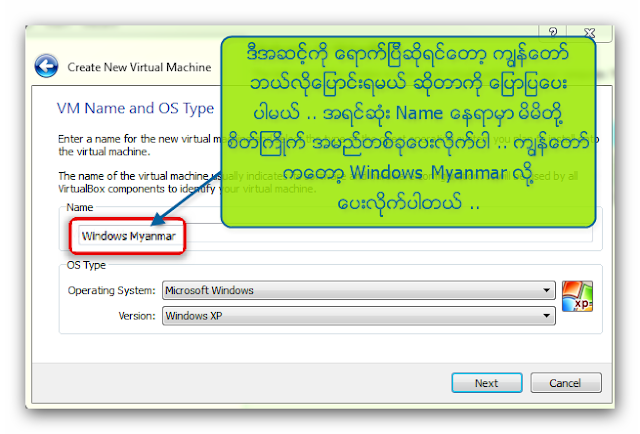640x434 pixels.
Task: Go back using the blue arrow icon
Action: pyautogui.click(x=46, y=66)
